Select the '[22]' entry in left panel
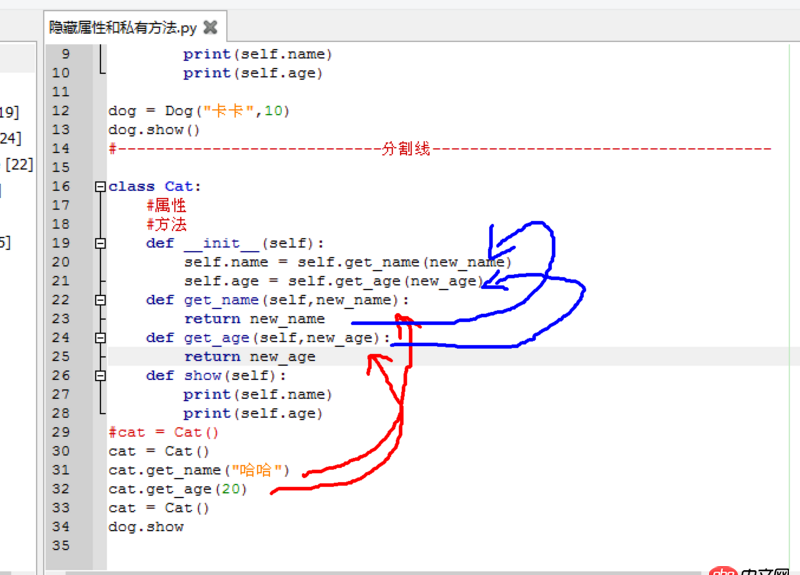This screenshot has height=575, width=800. tap(19, 164)
